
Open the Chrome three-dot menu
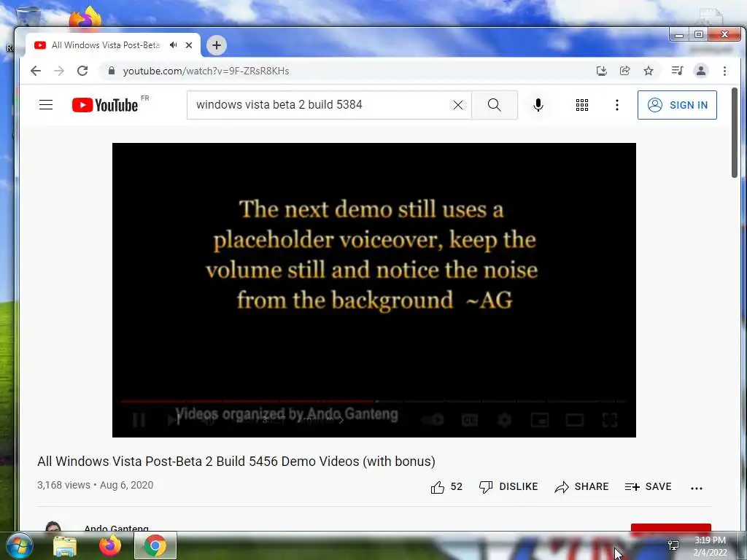tap(724, 71)
